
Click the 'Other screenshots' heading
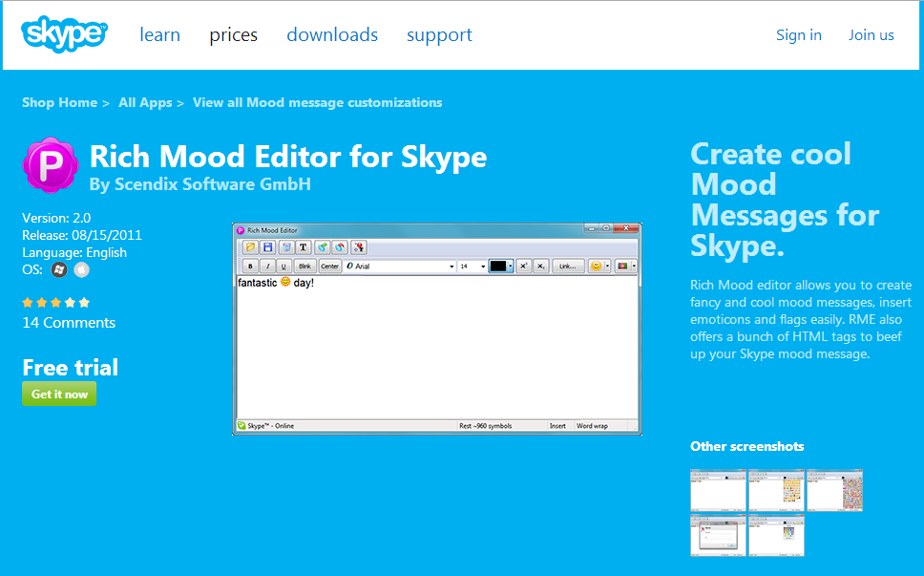(746, 446)
